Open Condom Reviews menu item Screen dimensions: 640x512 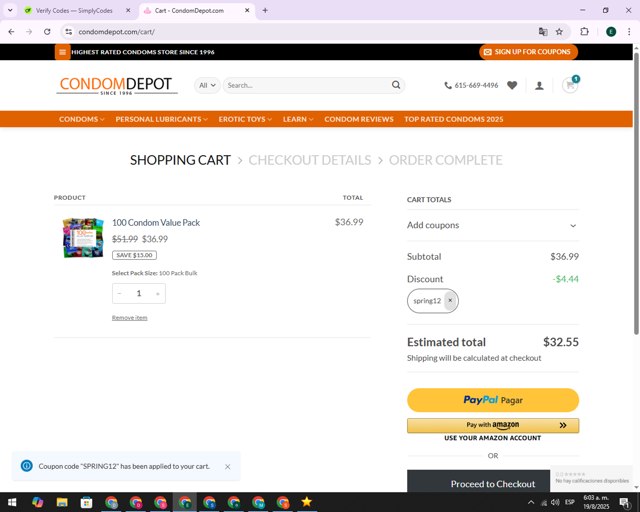(359, 119)
